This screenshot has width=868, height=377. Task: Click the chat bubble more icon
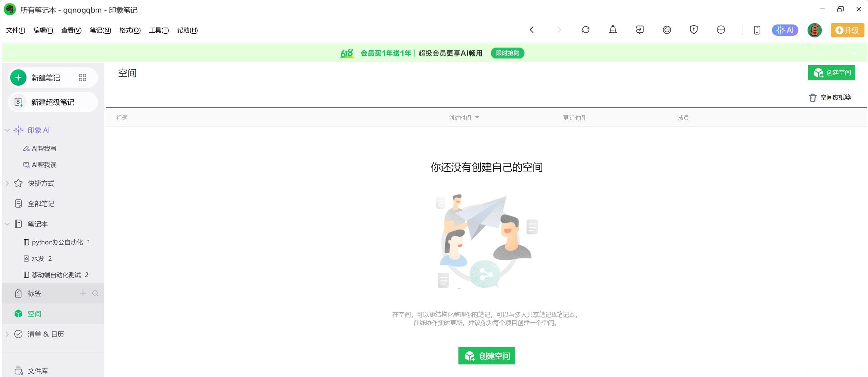pyautogui.click(x=721, y=30)
